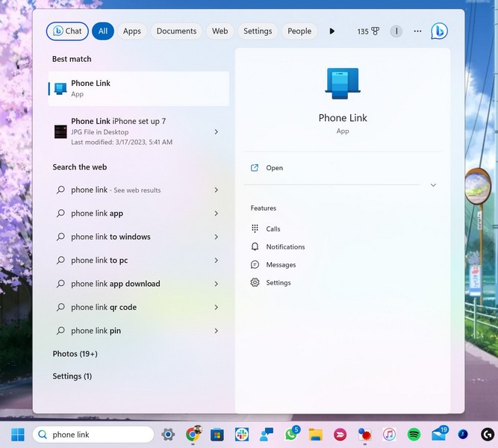Viewport: 498px width, 448px height.
Task: Open Phone Link Messages feature
Action: [281, 265]
